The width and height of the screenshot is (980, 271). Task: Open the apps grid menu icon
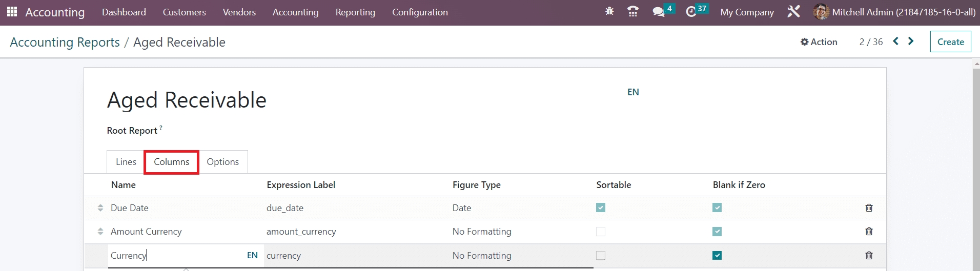click(x=12, y=12)
